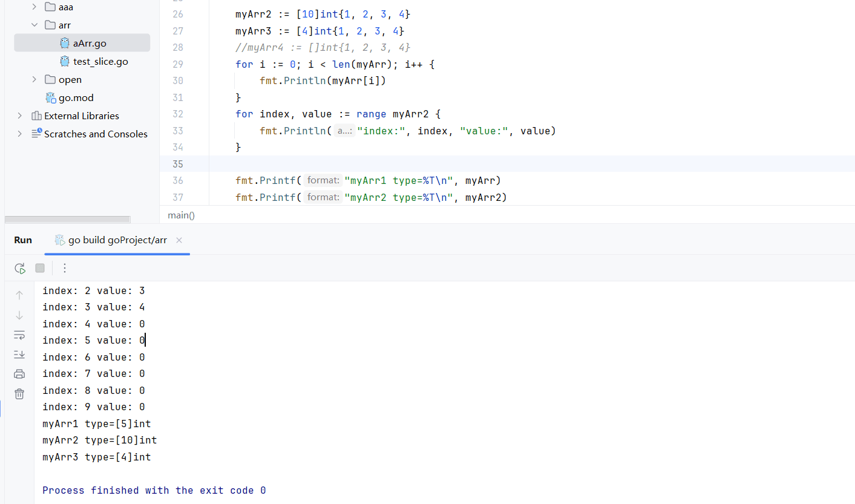
Task: Close the go build goProject/arr tab
Action: click(x=179, y=240)
